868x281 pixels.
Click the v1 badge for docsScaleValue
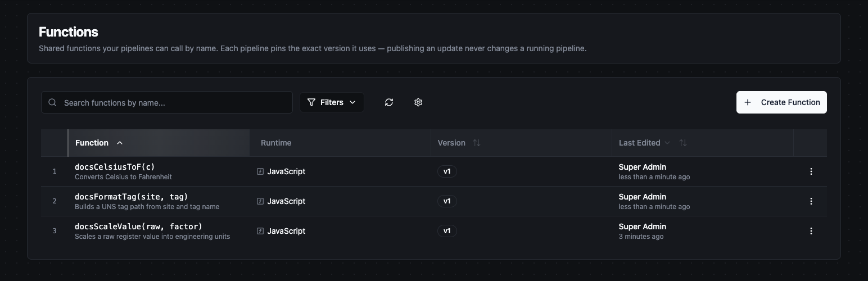coord(447,231)
